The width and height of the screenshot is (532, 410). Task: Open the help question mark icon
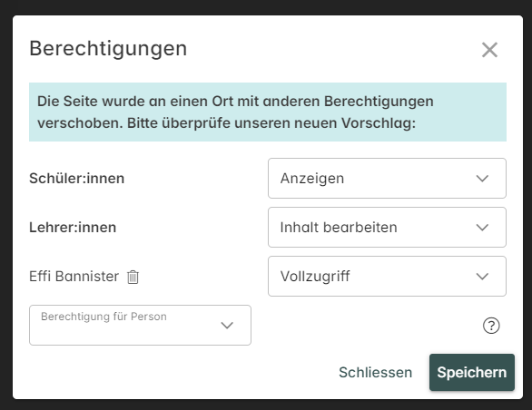(491, 326)
